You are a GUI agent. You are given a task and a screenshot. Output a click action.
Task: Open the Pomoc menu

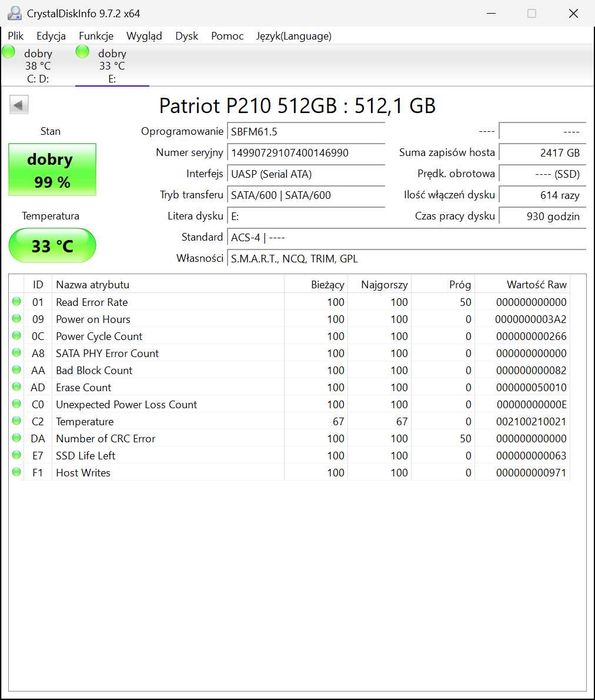pyautogui.click(x=227, y=36)
